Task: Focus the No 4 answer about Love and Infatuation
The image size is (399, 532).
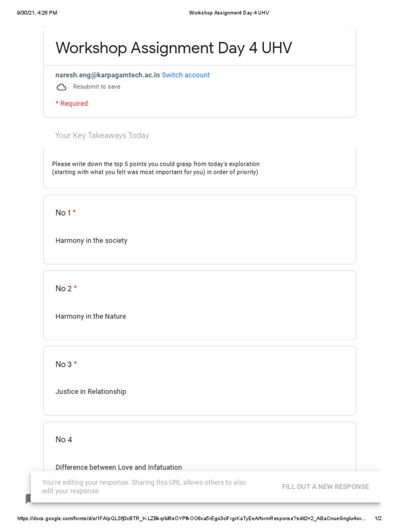Action: (x=118, y=467)
